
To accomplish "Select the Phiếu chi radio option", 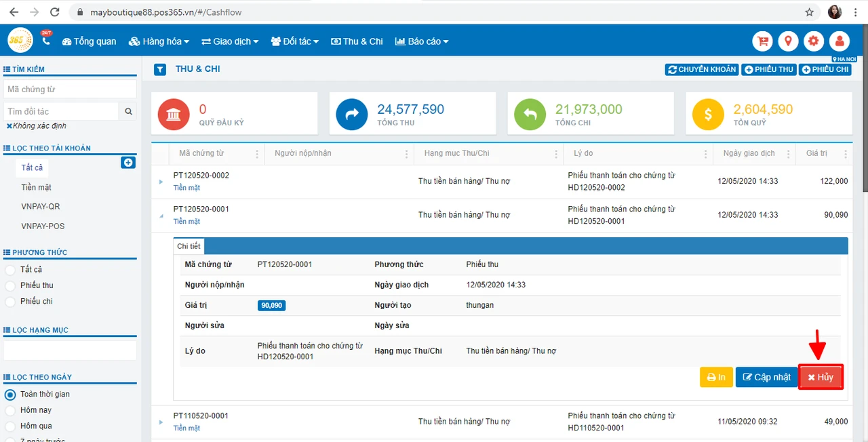I will pos(10,301).
